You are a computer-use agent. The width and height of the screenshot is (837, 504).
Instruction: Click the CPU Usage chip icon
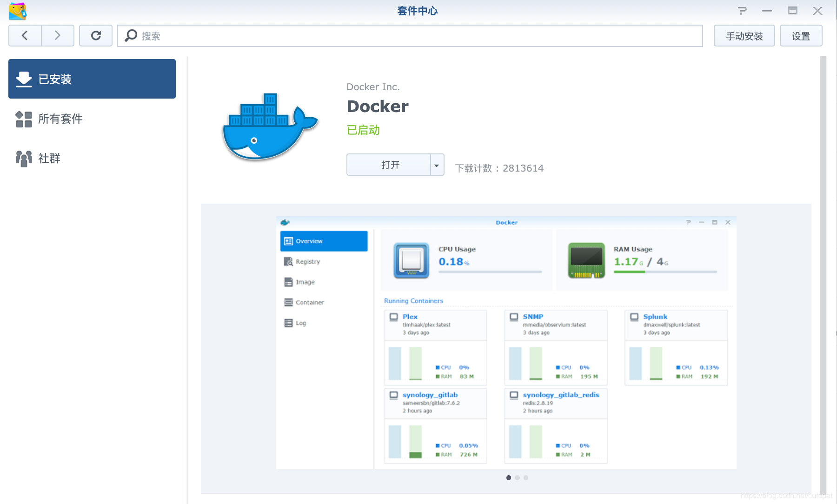click(x=411, y=260)
